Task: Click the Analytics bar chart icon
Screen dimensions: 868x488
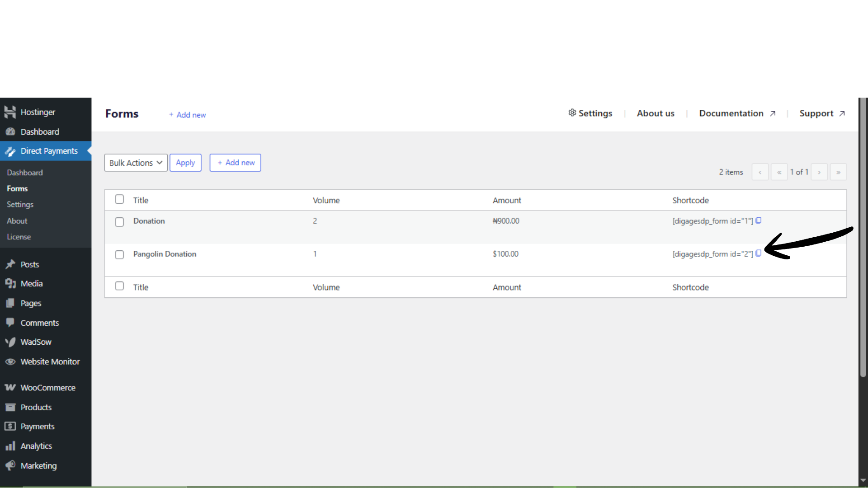Action: 10,446
